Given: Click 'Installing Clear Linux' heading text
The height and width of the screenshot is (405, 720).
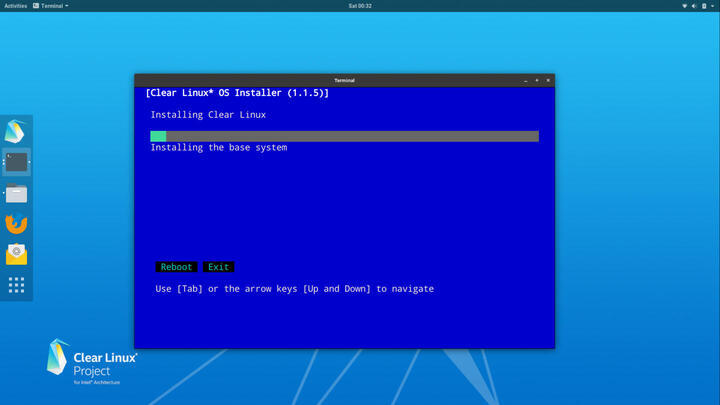Looking at the screenshot, I should (x=208, y=115).
